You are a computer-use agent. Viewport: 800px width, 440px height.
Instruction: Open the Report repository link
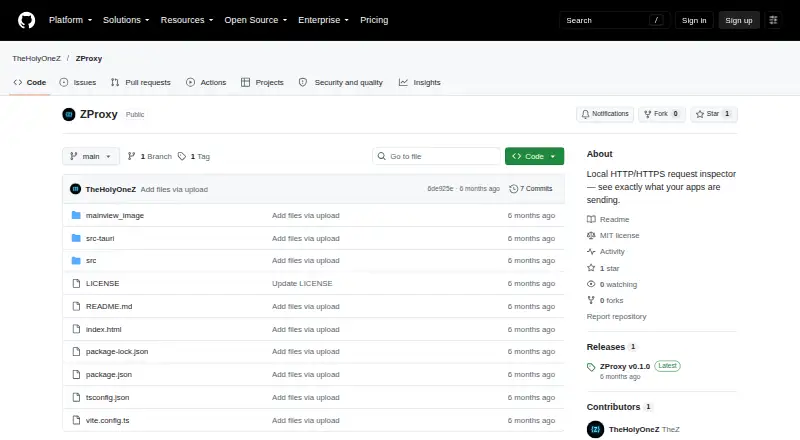pos(616,316)
